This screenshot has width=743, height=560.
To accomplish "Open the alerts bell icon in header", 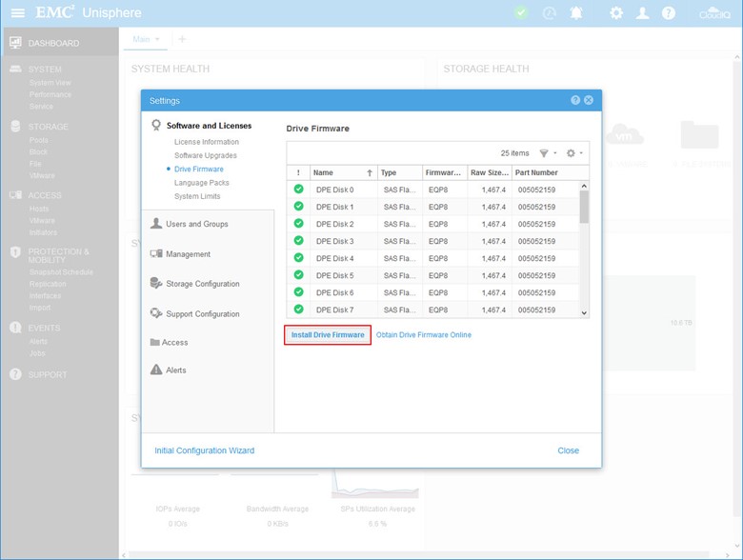I will 576,12.
